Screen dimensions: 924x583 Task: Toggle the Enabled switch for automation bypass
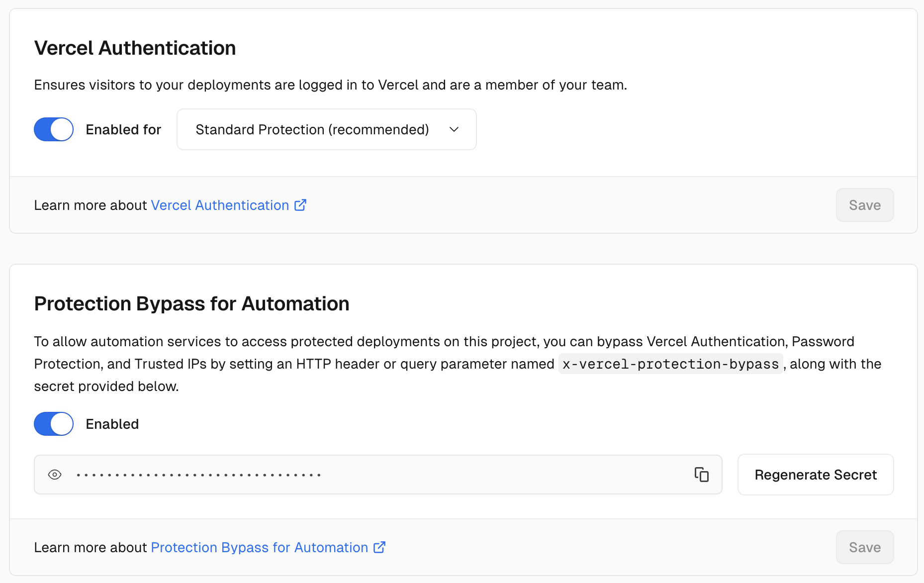pyautogui.click(x=53, y=424)
